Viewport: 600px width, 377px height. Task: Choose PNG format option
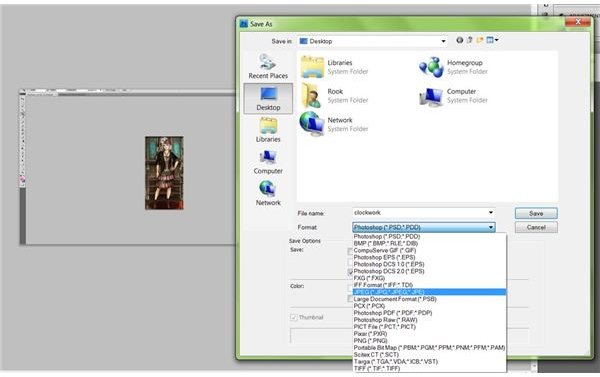coord(429,341)
